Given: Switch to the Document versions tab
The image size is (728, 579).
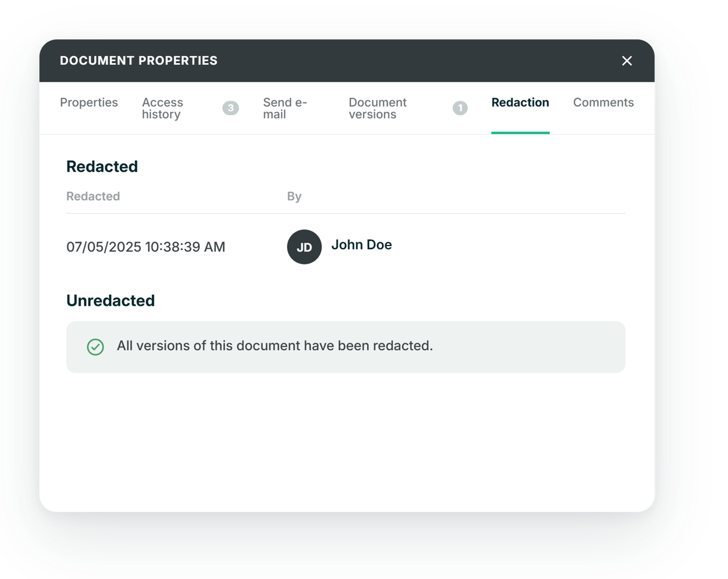Looking at the screenshot, I should pos(378,108).
